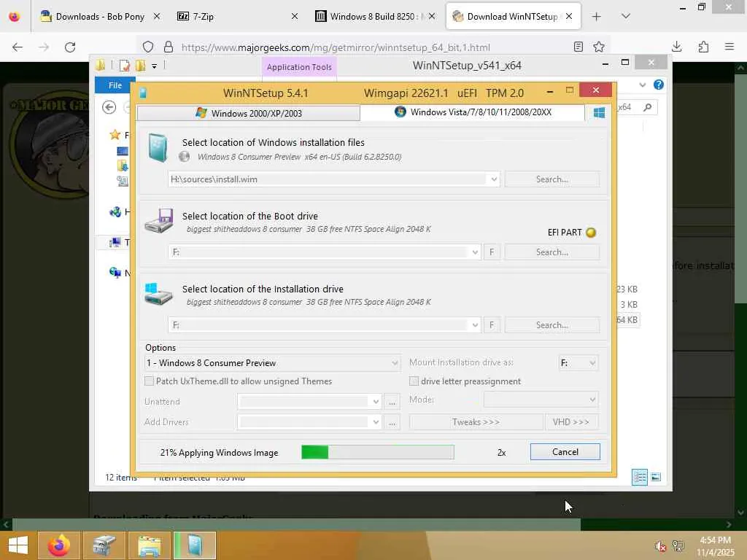The height and width of the screenshot is (560, 747).
Task: Open Firefox extensions menu
Action: [703, 47]
